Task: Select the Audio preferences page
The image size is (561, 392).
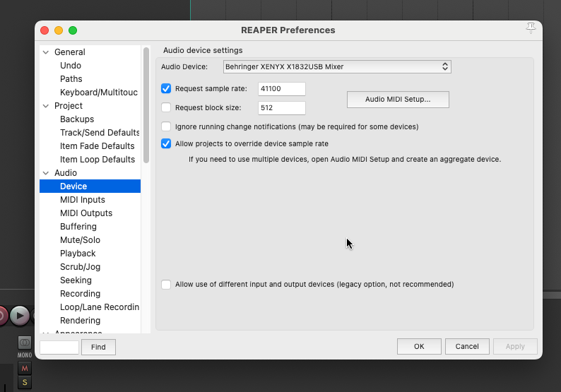Action: pyautogui.click(x=66, y=173)
